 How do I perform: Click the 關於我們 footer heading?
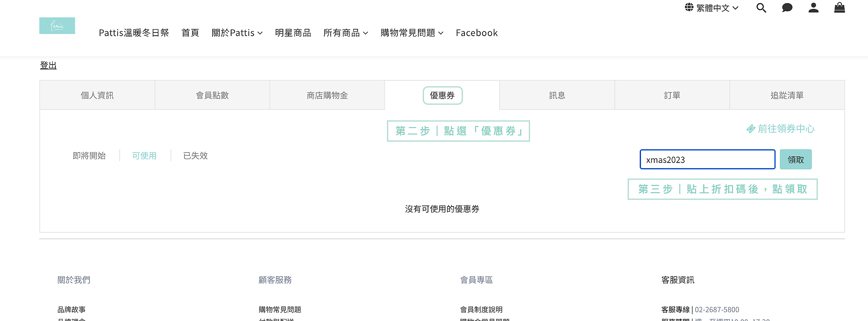(74, 280)
